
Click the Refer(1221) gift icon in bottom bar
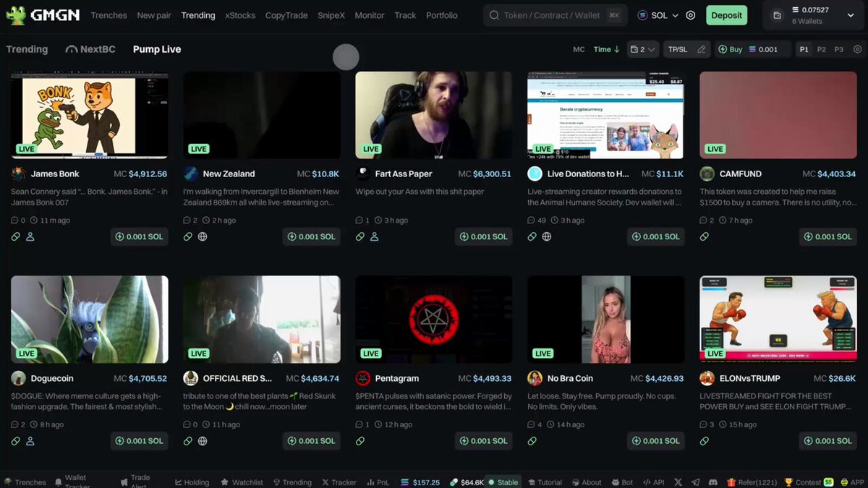click(731, 482)
